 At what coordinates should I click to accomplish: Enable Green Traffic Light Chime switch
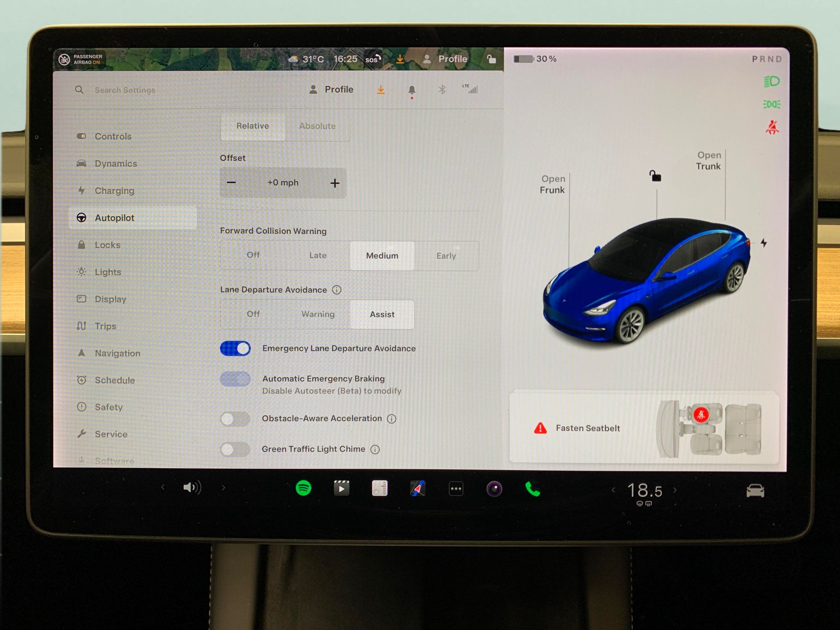coord(235,450)
